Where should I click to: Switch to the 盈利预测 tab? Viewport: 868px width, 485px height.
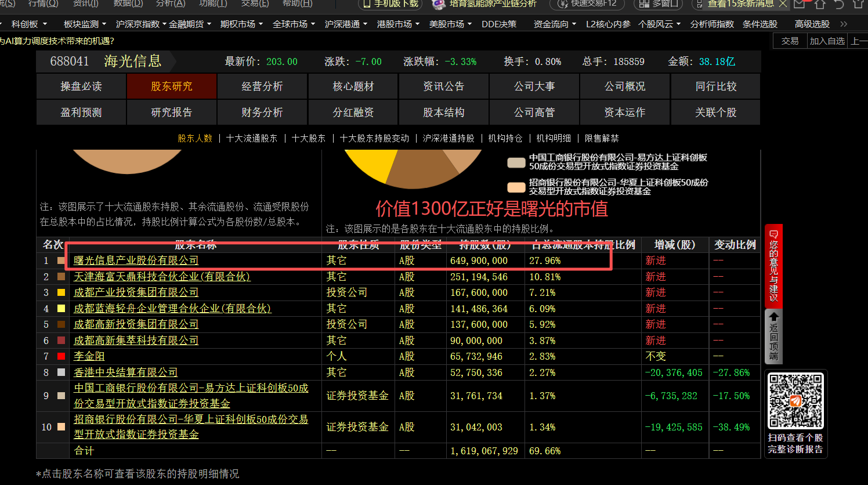[81, 113]
